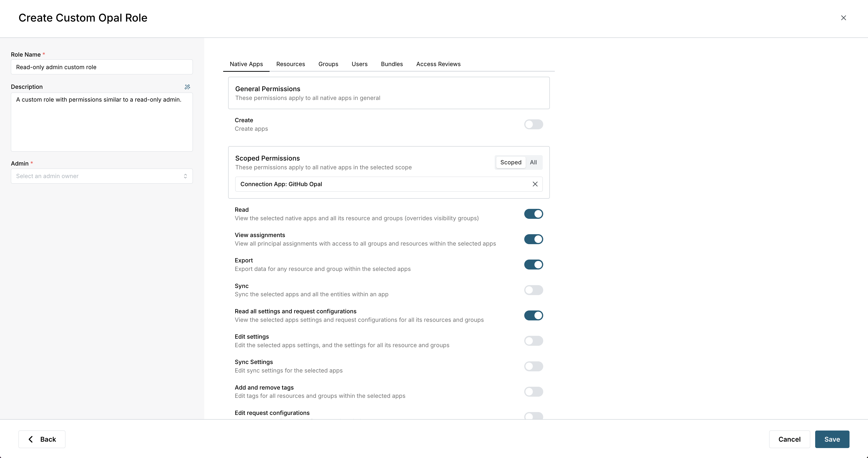Enable the Sync permission toggle

point(533,290)
